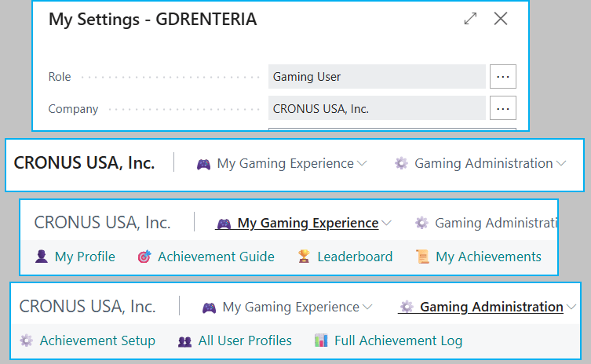Click the Full Achievement Log chart icon

click(321, 340)
